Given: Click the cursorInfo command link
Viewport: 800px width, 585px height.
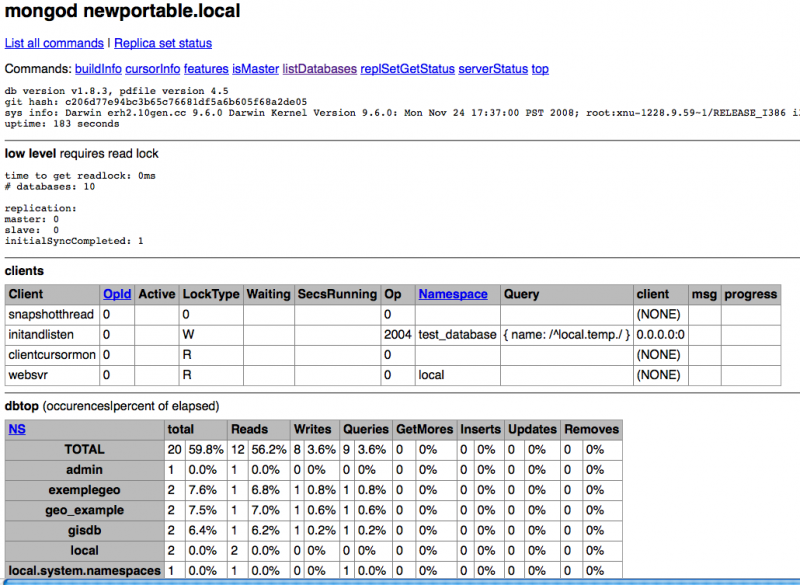Looking at the screenshot, I should coord(153,69).
